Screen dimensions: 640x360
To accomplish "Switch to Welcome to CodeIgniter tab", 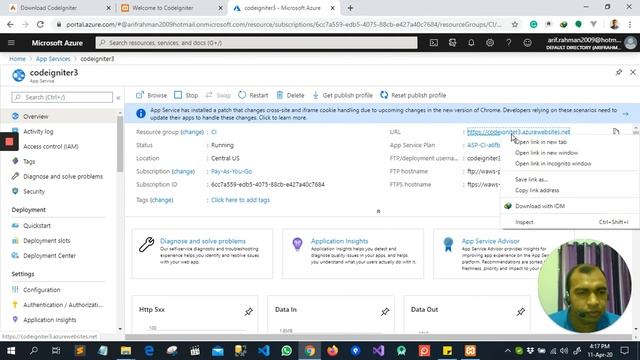I will [x=171, y=8].
